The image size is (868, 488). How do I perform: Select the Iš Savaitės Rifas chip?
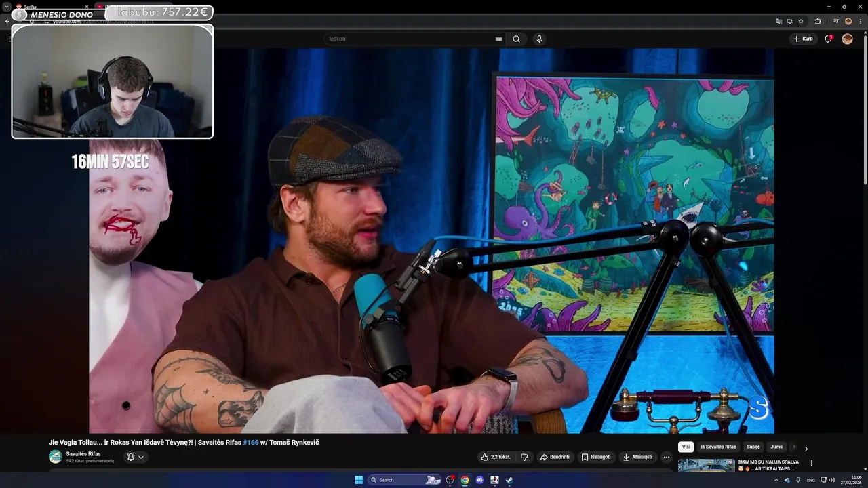[x=718, y=447]
